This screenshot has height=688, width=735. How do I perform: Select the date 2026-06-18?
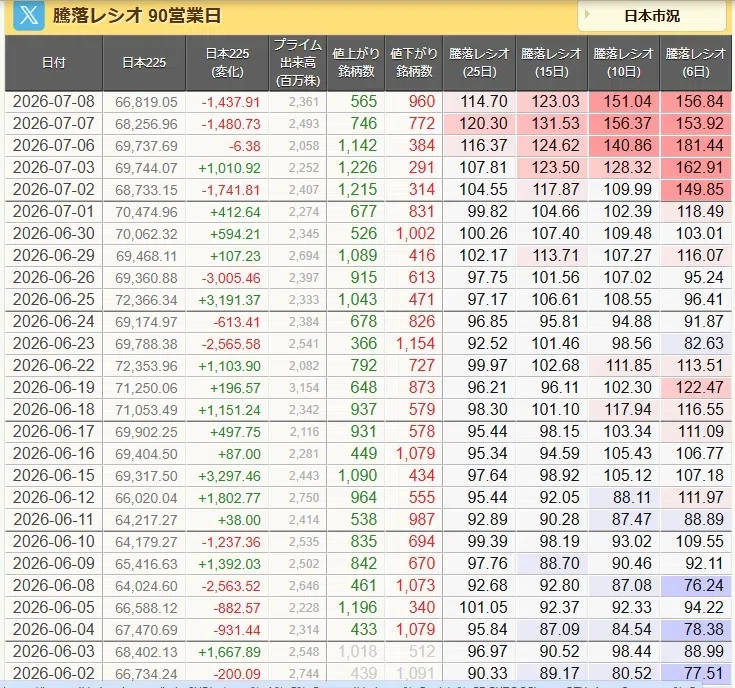pos(53,410)
